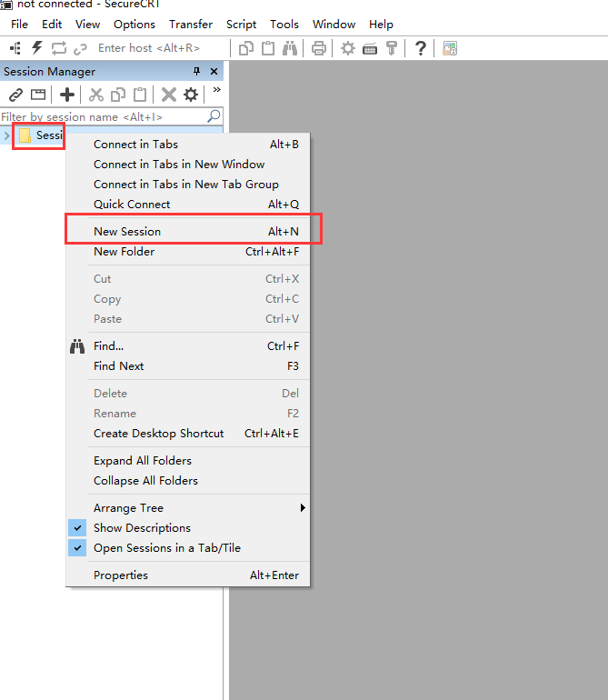Click the Enter host input field
Screen dimensions: 608x700
(x=161, y=48)
